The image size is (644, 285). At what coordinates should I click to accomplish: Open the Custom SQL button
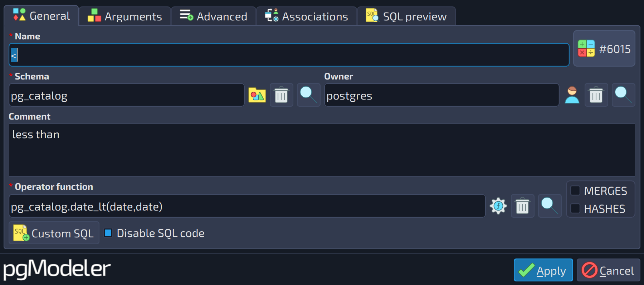tap(54, 233)
